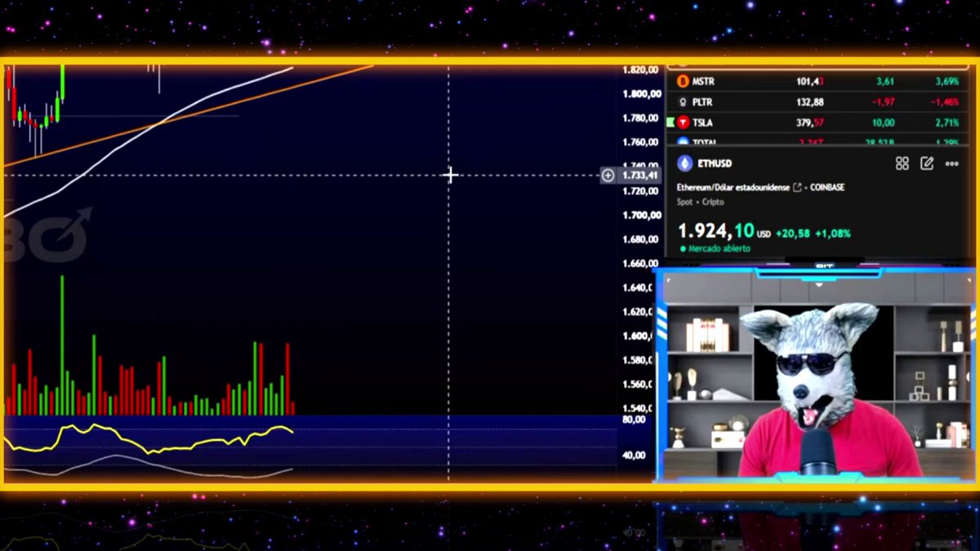Click the PLTR last price 132,88
The width and height of the screenshot is (980, 551).
[x=810, y=102]
